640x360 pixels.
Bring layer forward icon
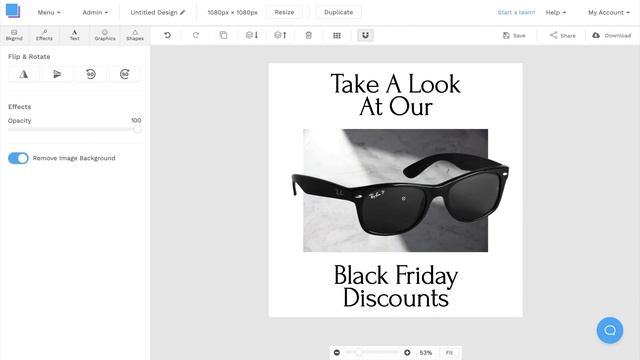280,35
